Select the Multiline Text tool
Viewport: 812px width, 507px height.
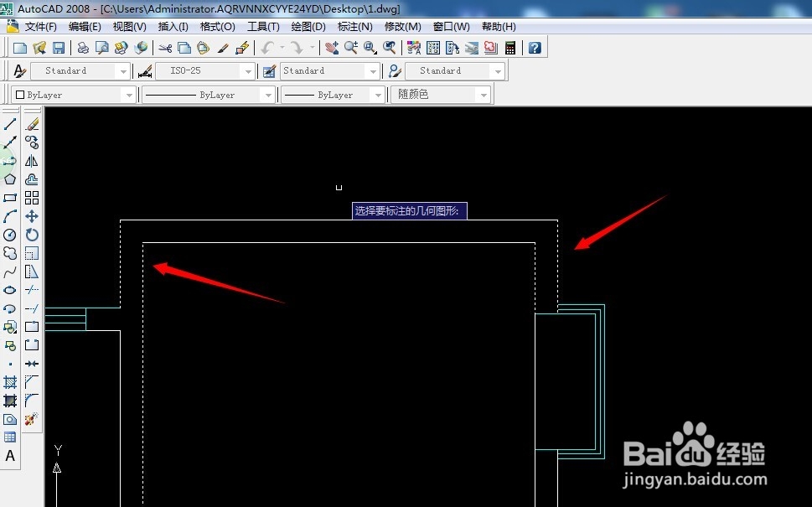pyautogui.click(x=10, y=456)
